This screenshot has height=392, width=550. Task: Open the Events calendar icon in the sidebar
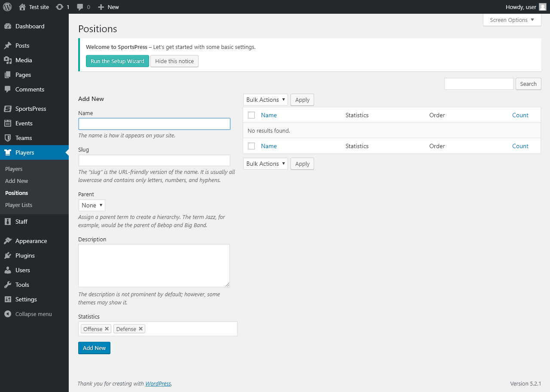(8, 123)
